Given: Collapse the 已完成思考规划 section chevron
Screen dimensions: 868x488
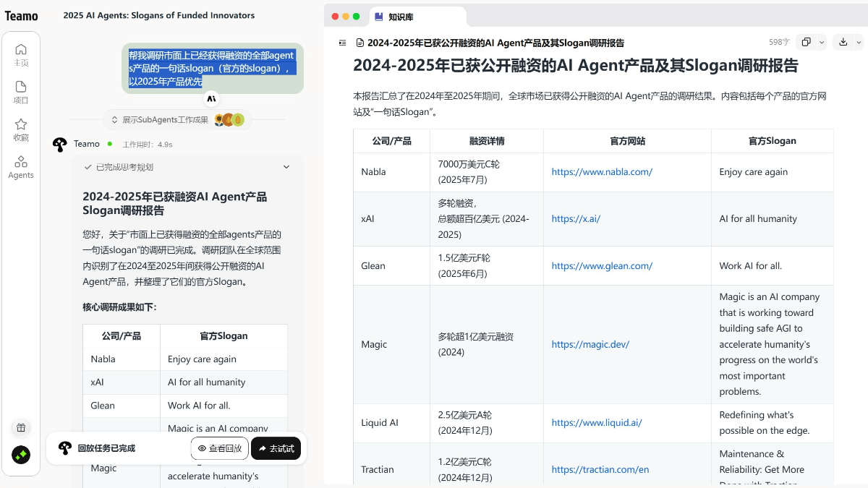Looking at the screenshot, I should pos(286,167).
